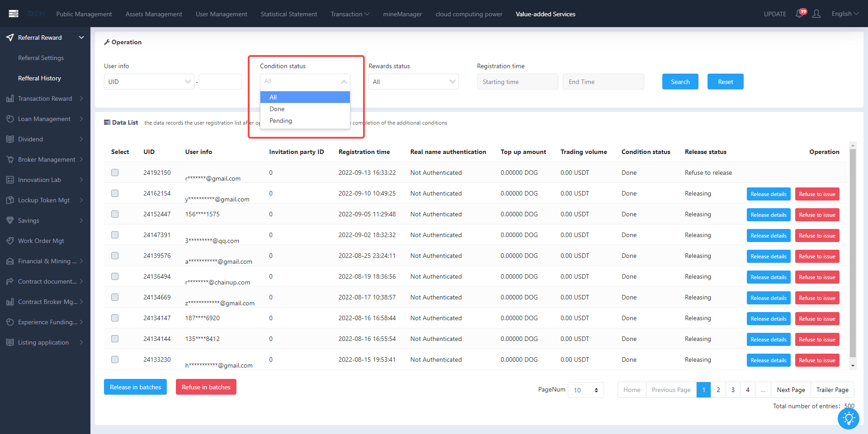The width and height of the screenshot is (868, 434).
Task: Open the English language dropdown
Action: pyautogui.click(x=845, y=14)
